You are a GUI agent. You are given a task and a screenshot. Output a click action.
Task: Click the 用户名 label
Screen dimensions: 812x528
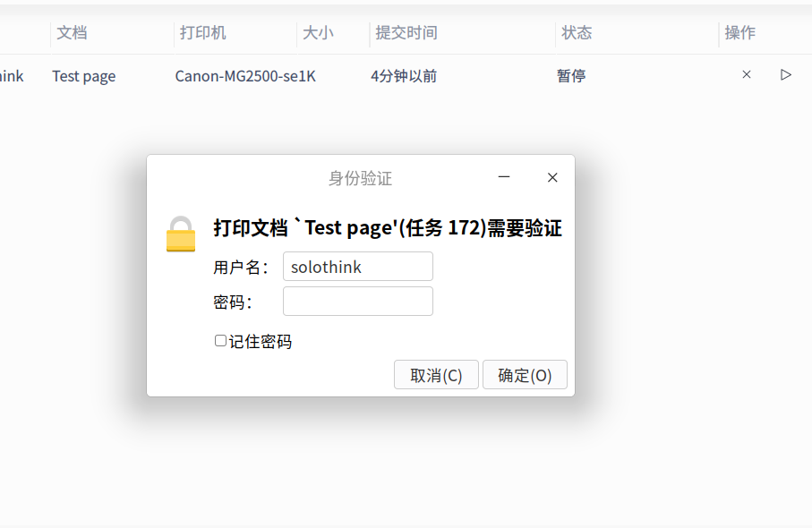[241, 268]
